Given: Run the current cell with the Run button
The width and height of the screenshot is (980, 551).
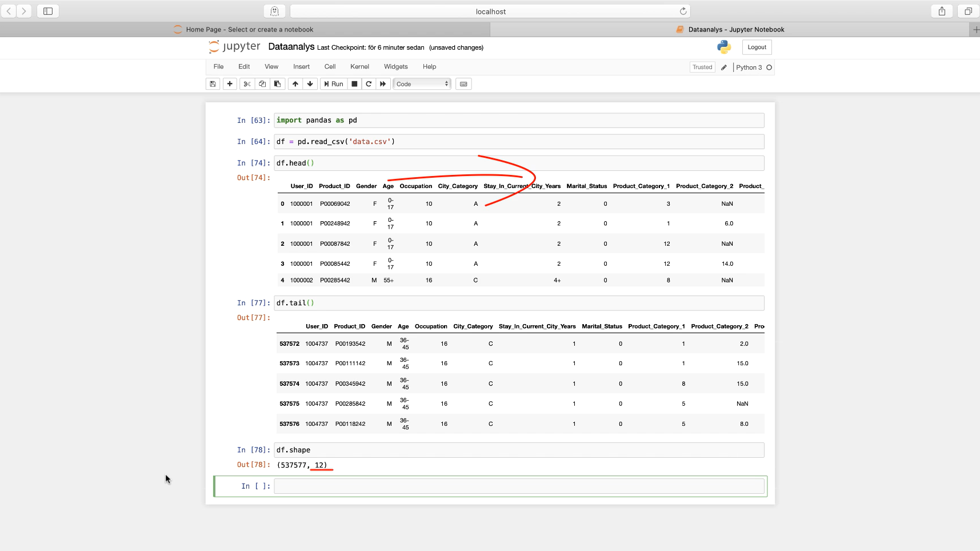Looking at the screenshot, I should (333, 83).
